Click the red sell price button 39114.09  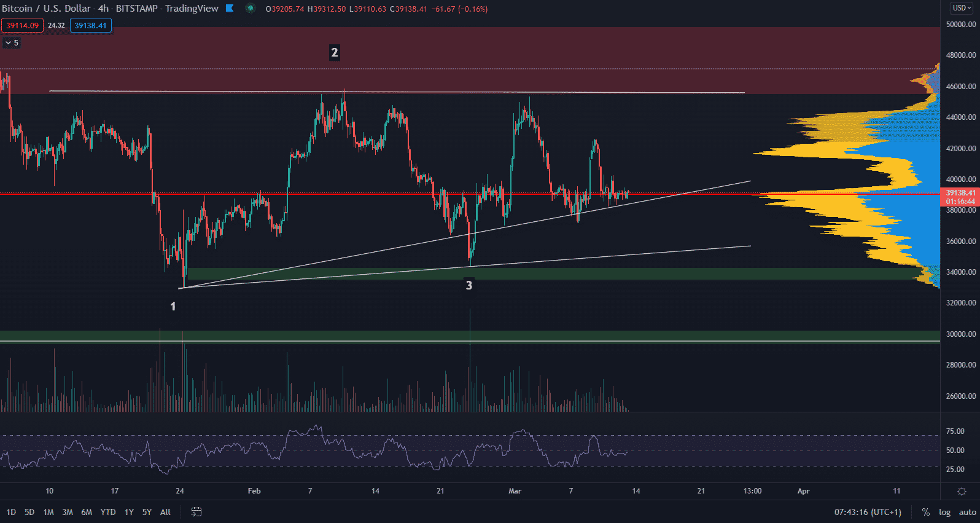[22, 25]
